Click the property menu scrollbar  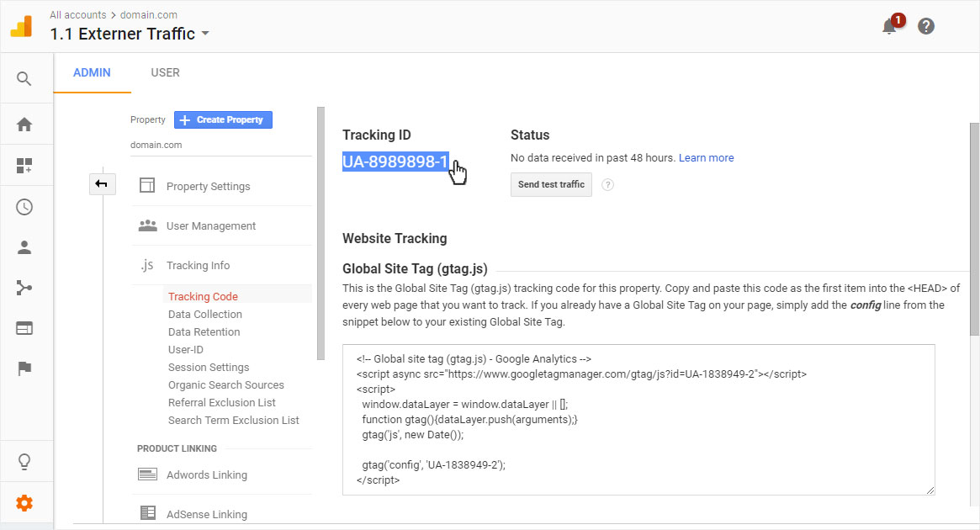320,234
